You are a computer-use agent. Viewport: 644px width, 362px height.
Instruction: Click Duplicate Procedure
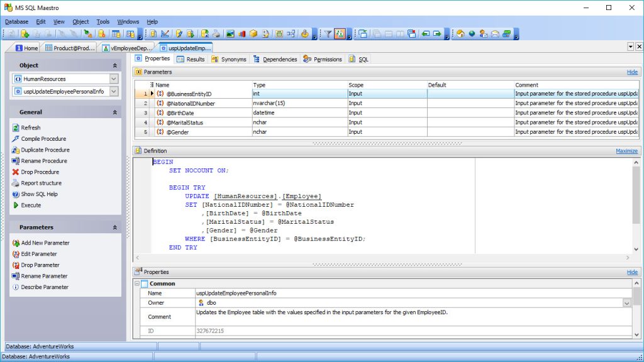tap(45, 149)
